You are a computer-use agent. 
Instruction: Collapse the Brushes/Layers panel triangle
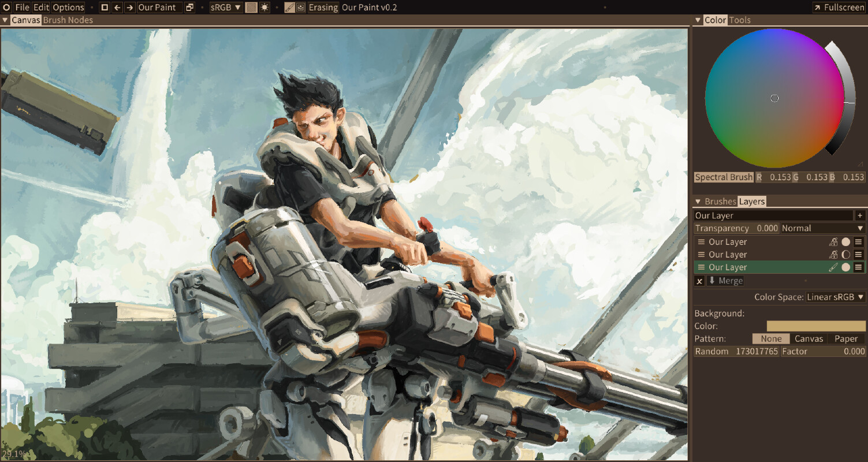[x=698, y=202]
